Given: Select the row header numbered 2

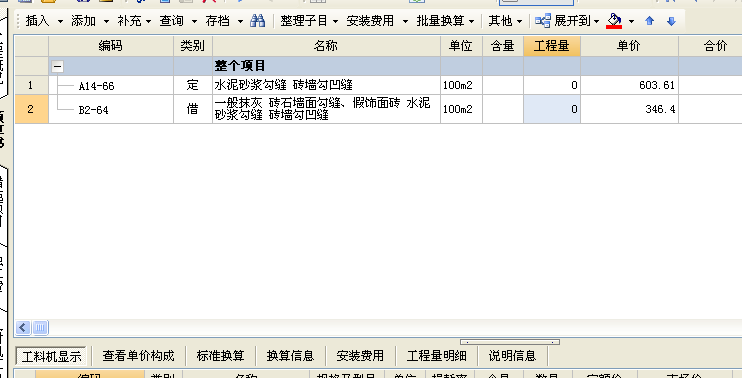Looking at the screenshot, I should pos(31,109).
